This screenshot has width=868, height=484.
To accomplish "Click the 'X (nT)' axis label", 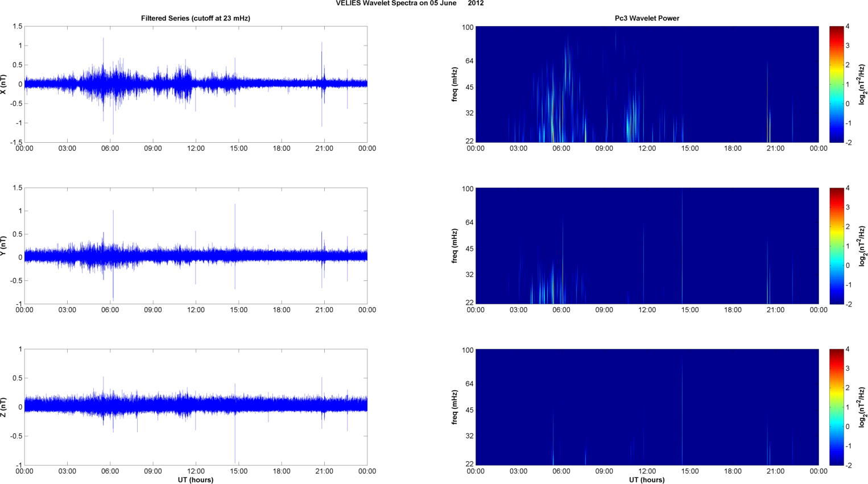I will (3, 84).
